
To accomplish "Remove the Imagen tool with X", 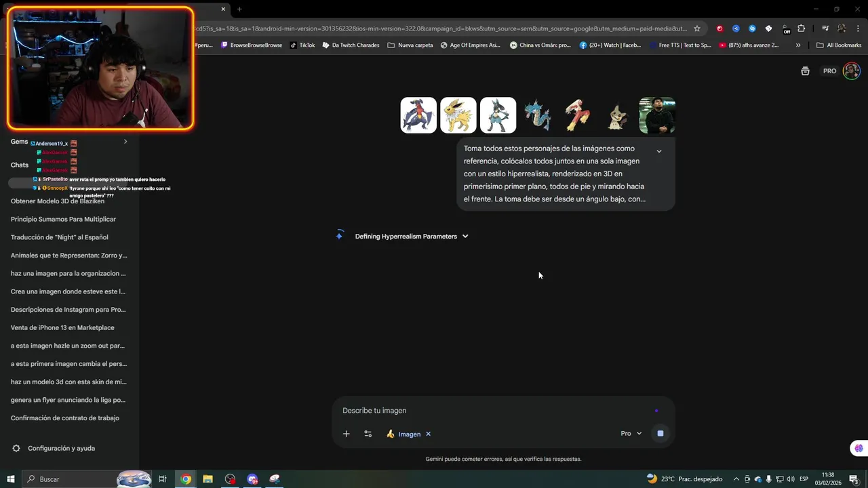I will click(x=428, y=434).
